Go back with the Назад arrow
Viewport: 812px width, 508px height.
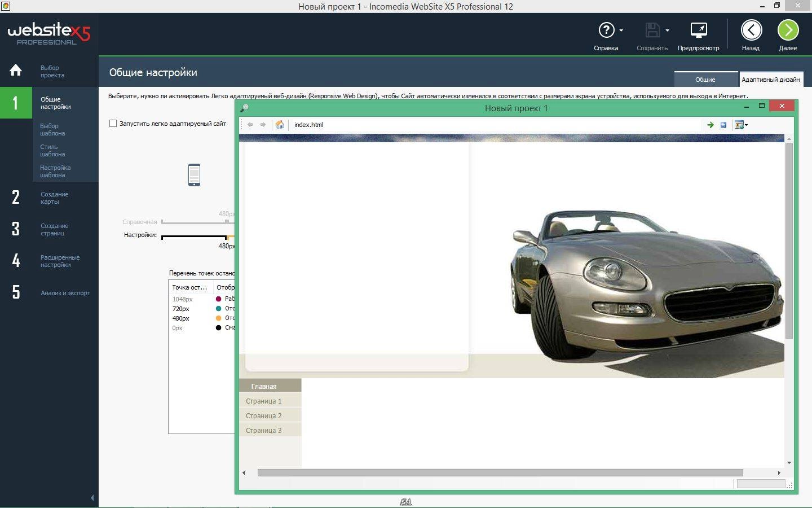point(751,30)
